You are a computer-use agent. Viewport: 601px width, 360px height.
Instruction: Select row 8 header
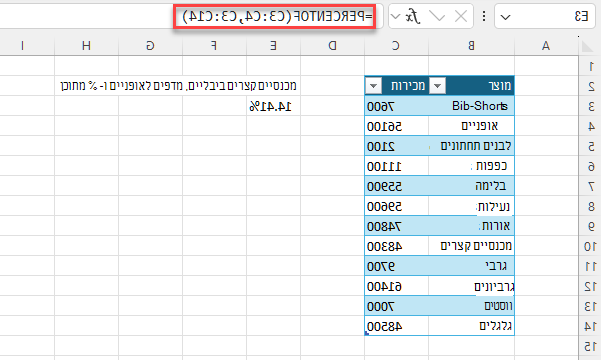590,206
